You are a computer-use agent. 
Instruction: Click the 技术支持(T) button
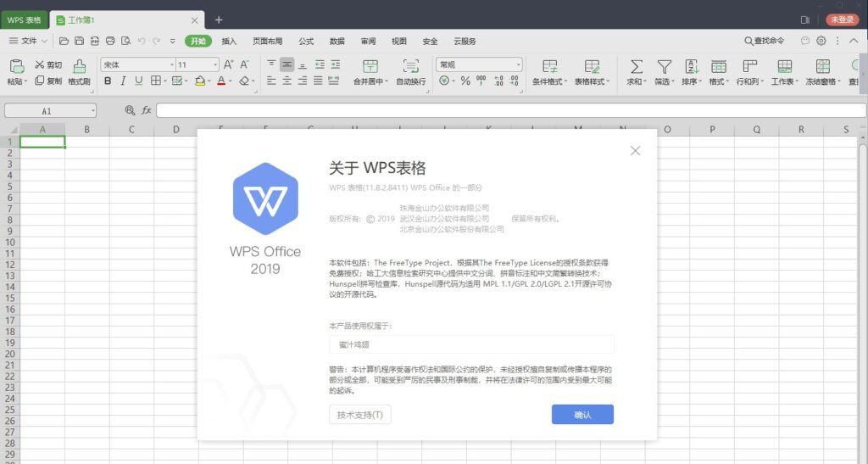click(x=359, y=414)
